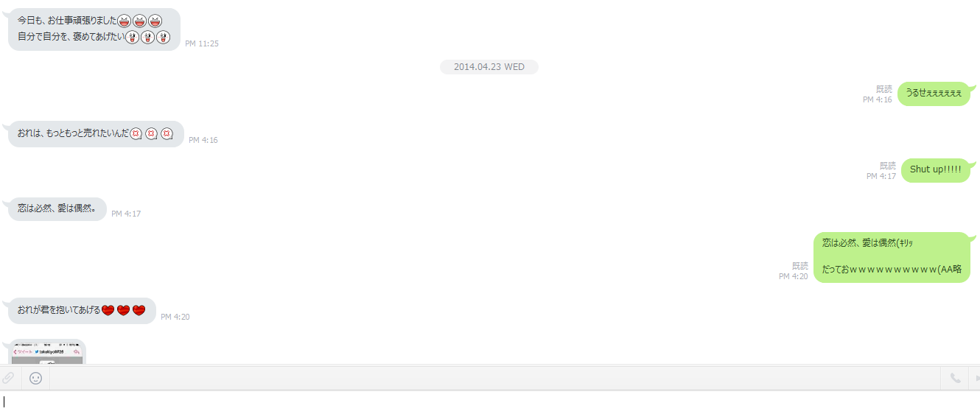Click the PM 11:25 timestamp
Image resolution: width=980 pixels, height=414 pixels.
pyautogui.click(x=202, y=43)
